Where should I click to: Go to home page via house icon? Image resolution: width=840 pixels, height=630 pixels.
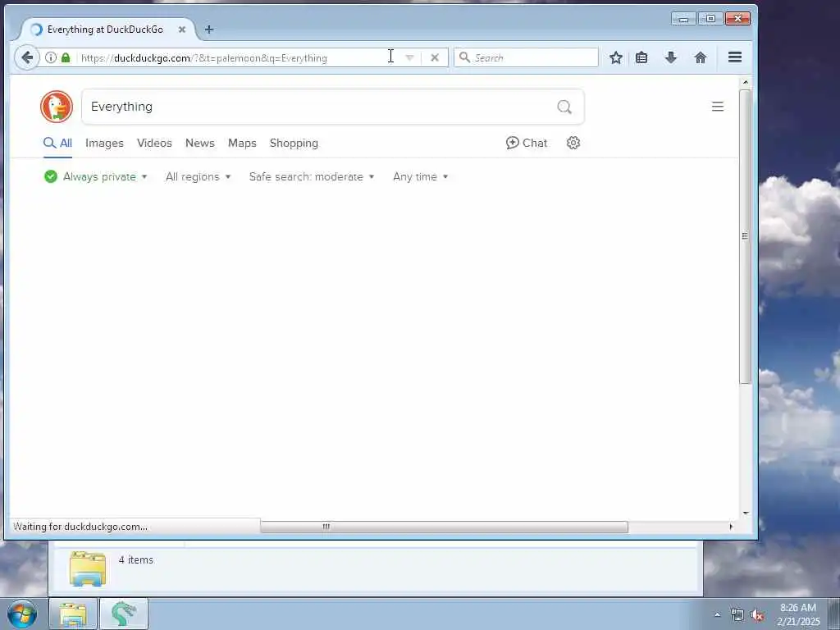click(701, 57)
